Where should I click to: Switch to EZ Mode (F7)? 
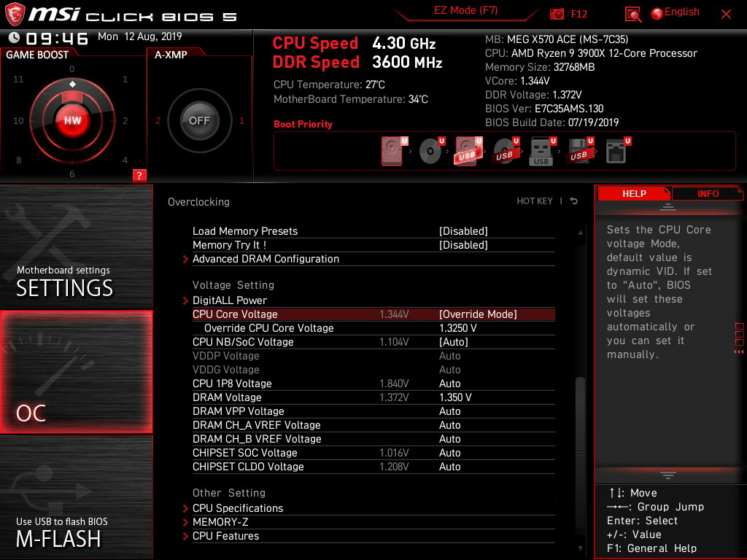pos(465,10)
